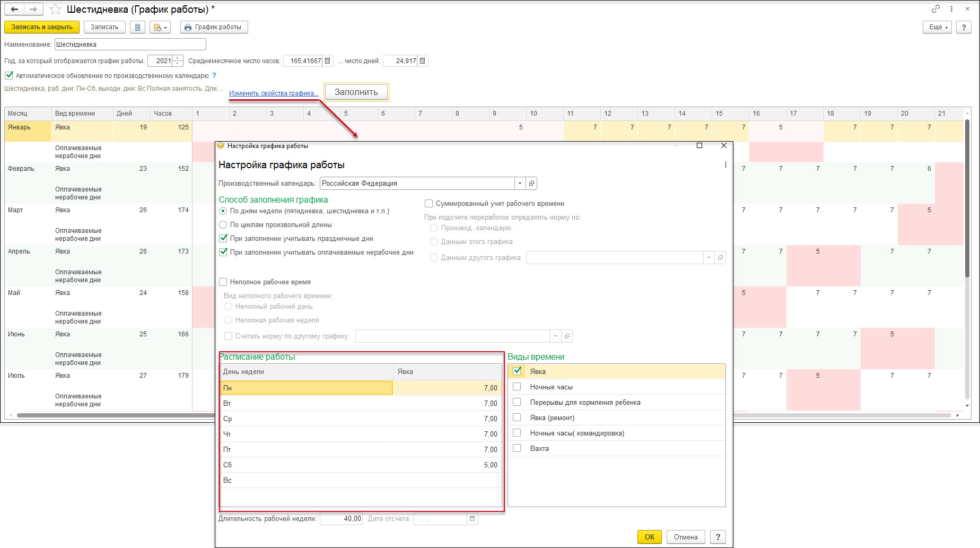Viewport: 980px width, 548px height.
Task: Expand the Производственный календарь dropdown
Action: point(520,184)
